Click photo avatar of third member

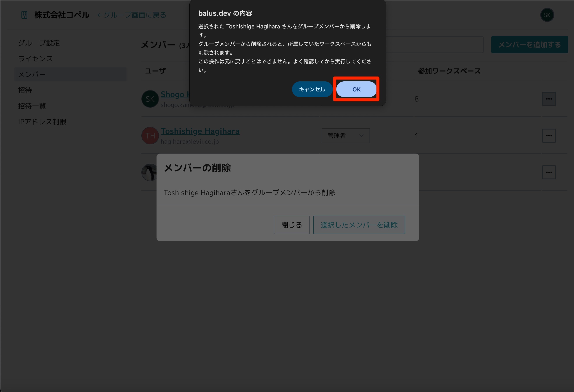pos(149,172)
